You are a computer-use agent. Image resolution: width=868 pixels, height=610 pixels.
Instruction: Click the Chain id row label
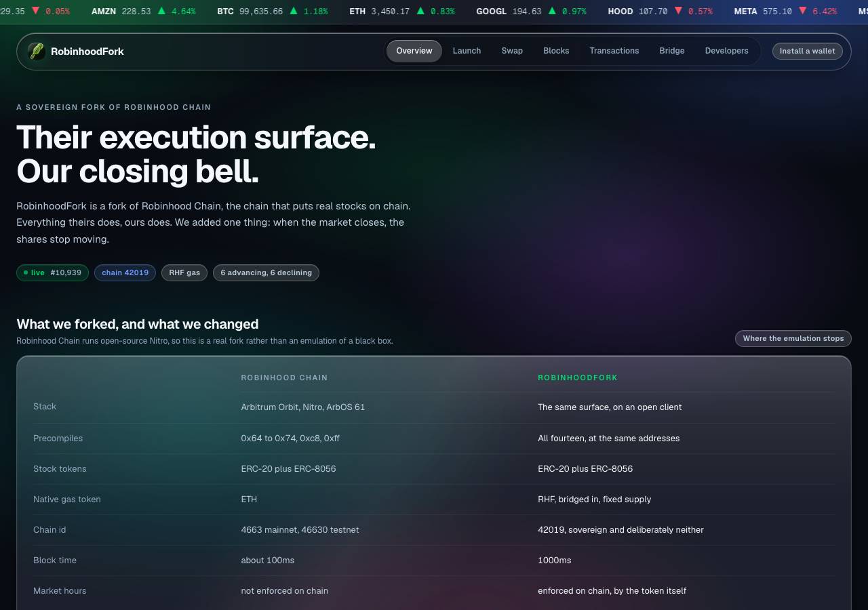(50, 530)
